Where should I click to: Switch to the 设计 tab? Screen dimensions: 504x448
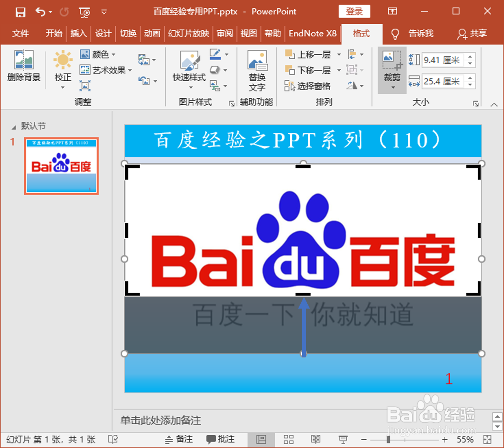coord(103,33)
